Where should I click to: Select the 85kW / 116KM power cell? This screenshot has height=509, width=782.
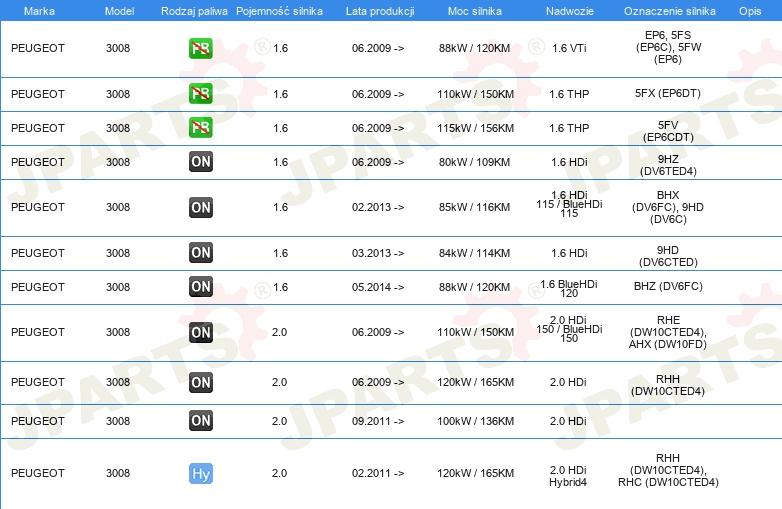[x=474, y=207]
